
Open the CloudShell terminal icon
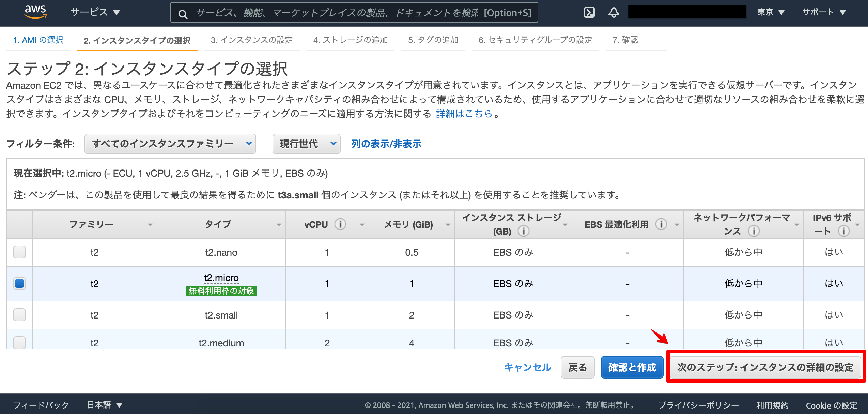click(589, 12)
